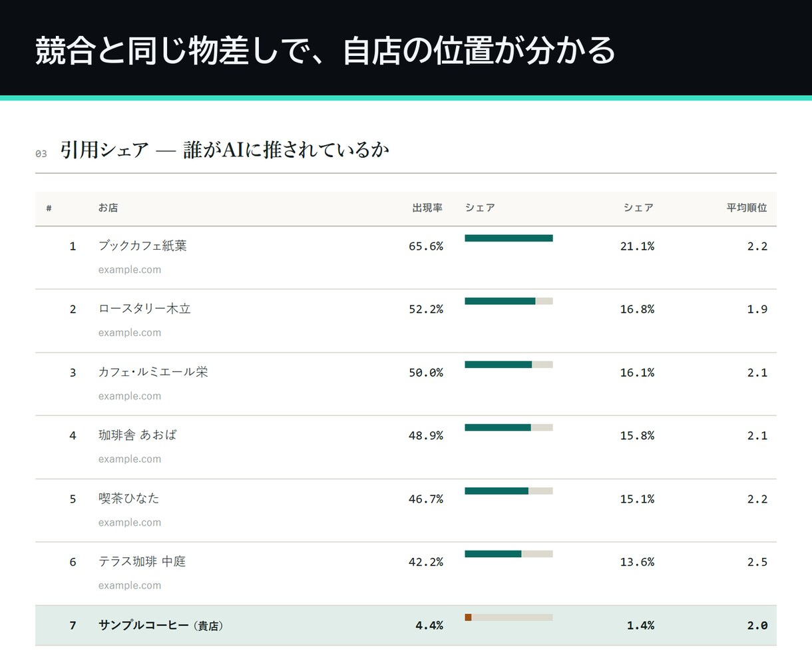Select shop name ブックカフェ紙葉
The height and width of the screenshot is (671, 812).
pos(142,246)
